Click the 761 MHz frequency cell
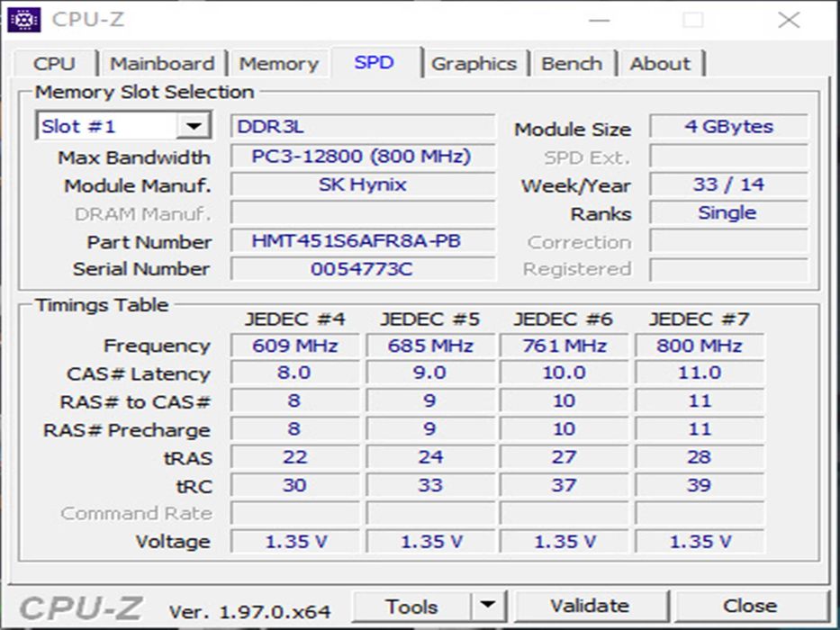The width and height of the screenshot is (840, 630). (565, 346)
